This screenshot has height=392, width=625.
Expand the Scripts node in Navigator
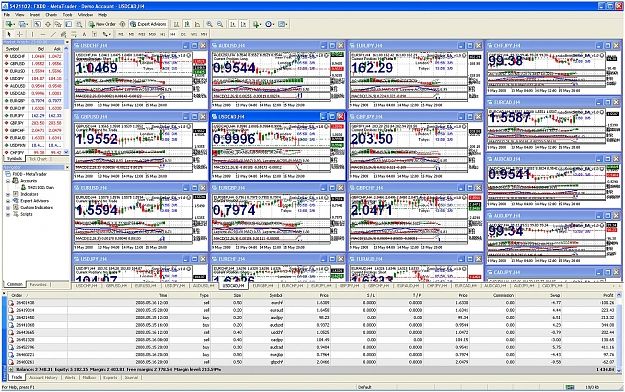click(x=8, y=214)
